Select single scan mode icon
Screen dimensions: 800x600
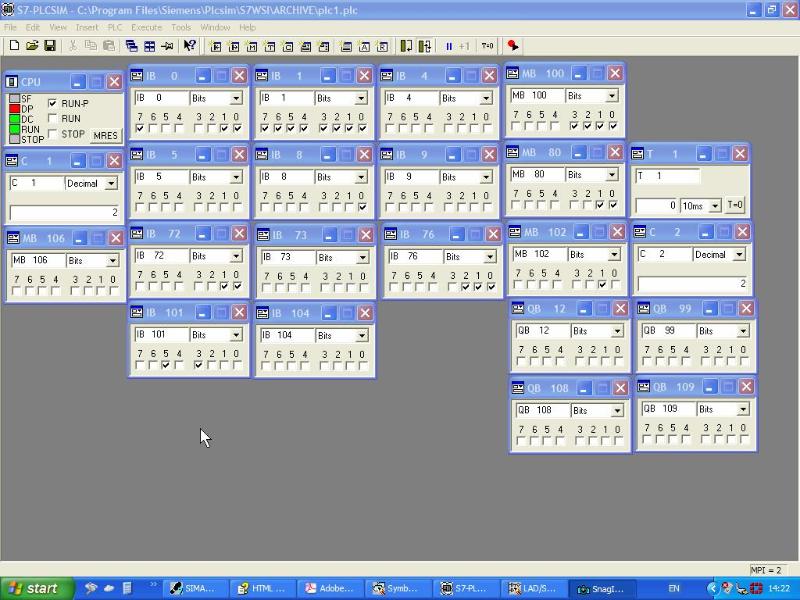(406, 46)
